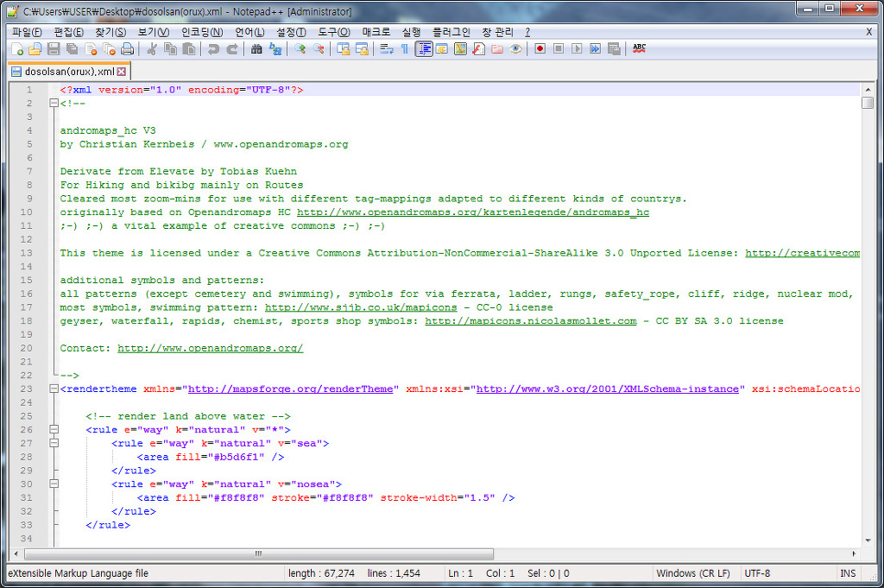
Task: Open the 플러그인 menu
Action: [x=450, y=32]
